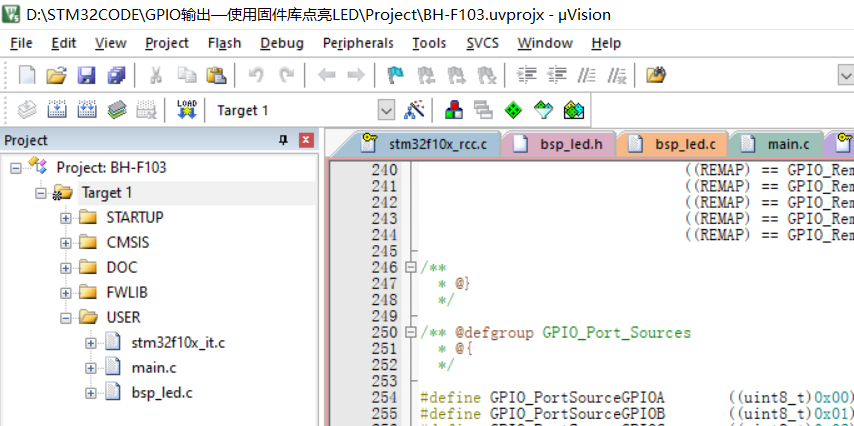Click the Batch Build icon
This screenshot has width=854, height=426.
[117, 110]
